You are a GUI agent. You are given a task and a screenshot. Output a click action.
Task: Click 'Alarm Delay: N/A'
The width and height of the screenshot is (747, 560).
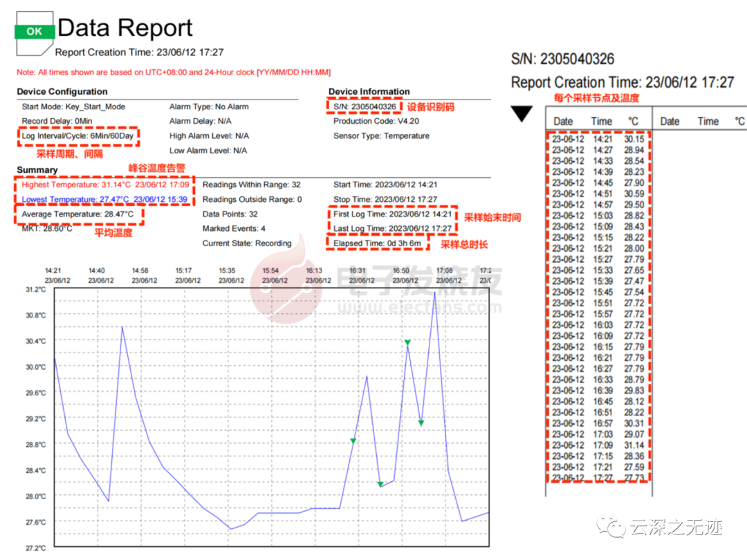[x=200, y=121]
